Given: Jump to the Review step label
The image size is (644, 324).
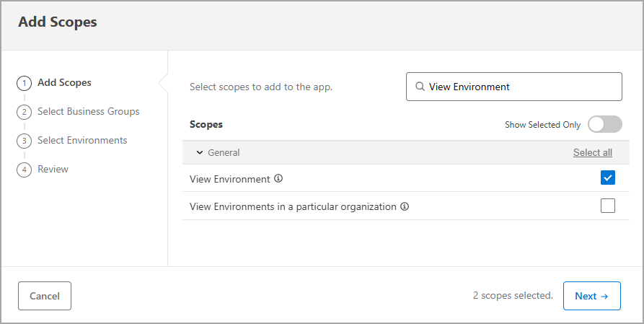Looking at the screenshot, I should coord(53,170).
